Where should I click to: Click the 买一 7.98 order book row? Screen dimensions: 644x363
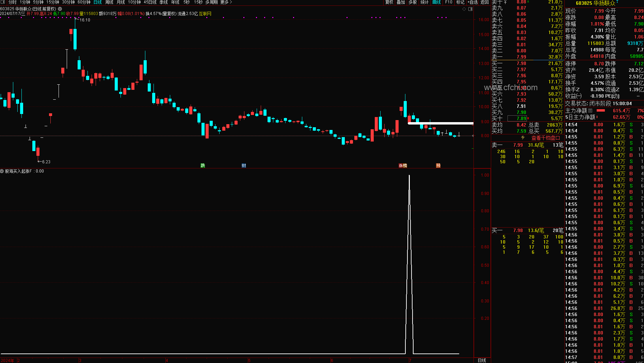click(527, 63)
